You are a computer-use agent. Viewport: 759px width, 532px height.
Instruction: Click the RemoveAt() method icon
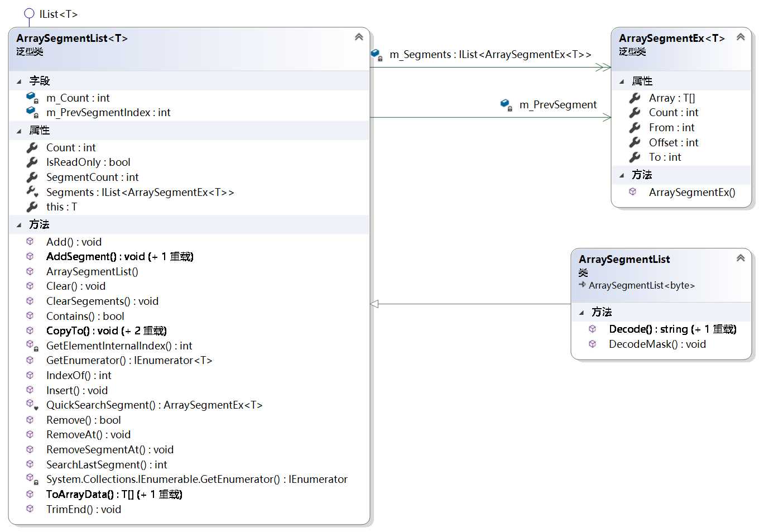coord(30,434)
